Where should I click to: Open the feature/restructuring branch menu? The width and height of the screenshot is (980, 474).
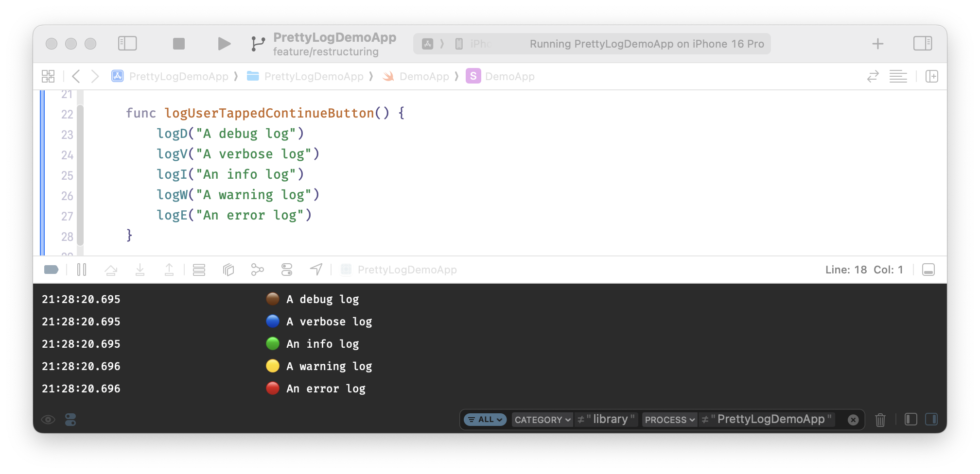click(x=326, y=52)
